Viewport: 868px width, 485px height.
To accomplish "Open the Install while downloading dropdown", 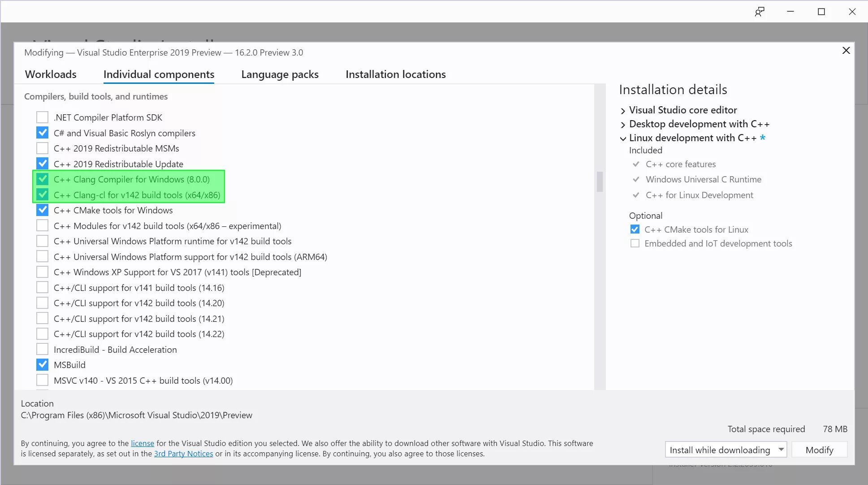I will pos(725,450).
